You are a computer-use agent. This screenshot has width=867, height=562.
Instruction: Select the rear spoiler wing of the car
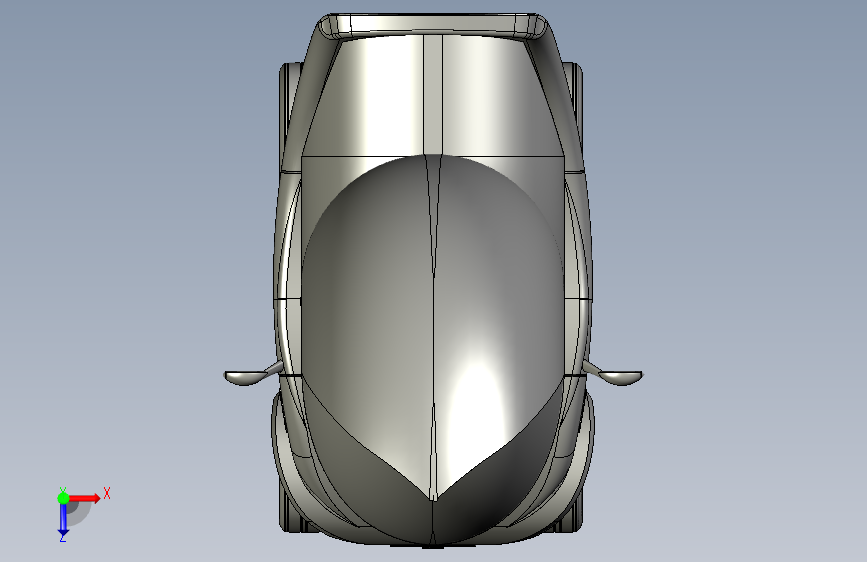coord(432,25)
